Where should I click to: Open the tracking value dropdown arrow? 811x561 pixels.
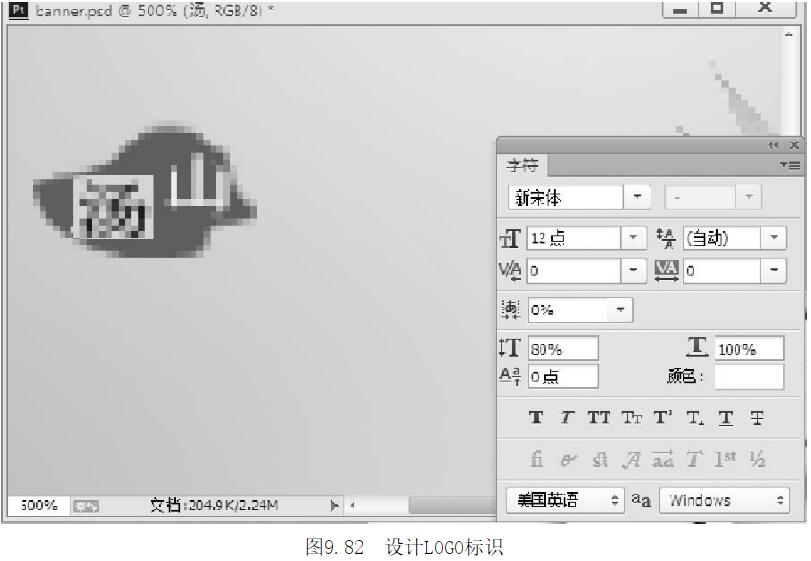point(774,270)
